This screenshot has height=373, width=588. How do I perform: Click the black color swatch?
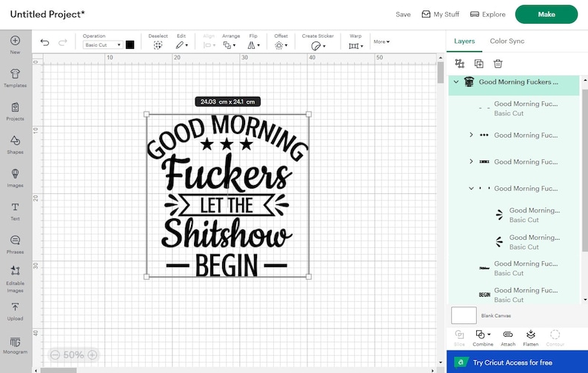click(130, 45)
